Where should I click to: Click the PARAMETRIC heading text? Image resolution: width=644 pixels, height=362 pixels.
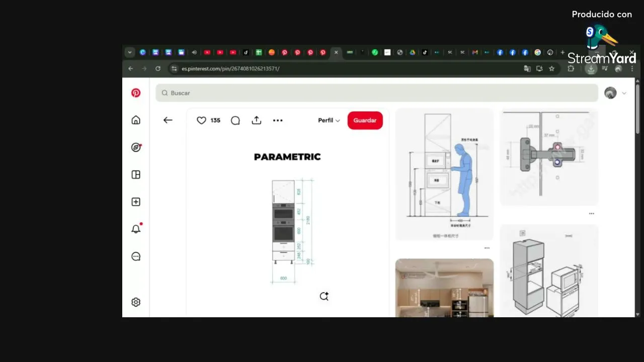point(287,157)
